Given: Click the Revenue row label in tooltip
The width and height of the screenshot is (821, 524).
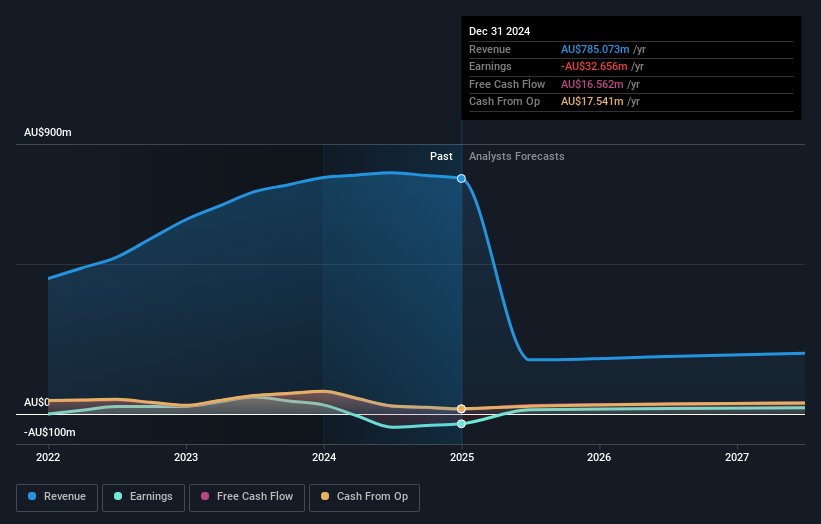Looking at the screenshot, I should tap(490, 49).
